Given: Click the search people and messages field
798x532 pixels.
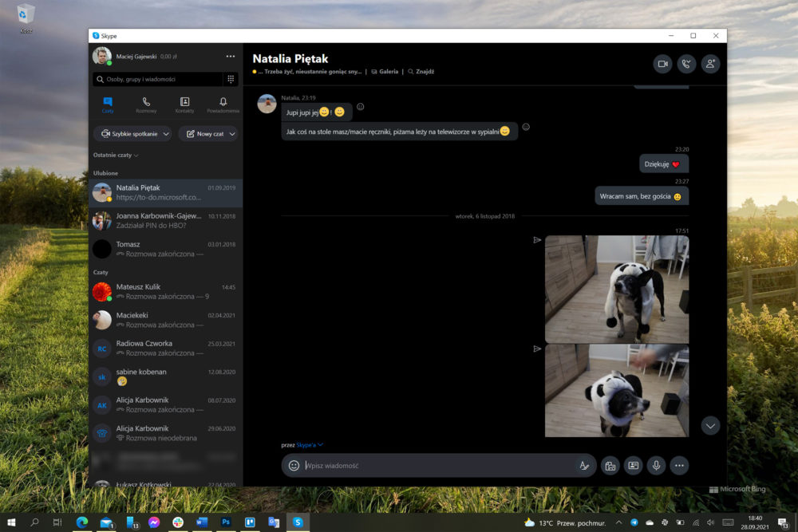Looking at the screenshot, I should (x=158, y=79).
